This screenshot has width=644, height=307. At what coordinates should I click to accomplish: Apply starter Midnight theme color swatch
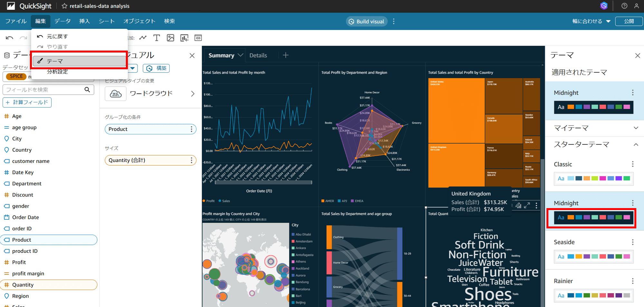(x=594, y=217)
